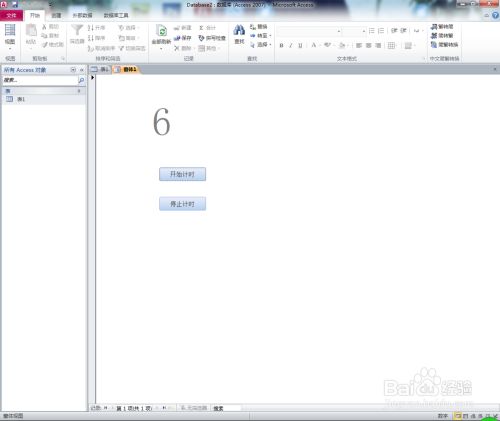The image size is (500, 421).
Task: Switch to the 窗体1 document tab
Action: click(126, 69)
